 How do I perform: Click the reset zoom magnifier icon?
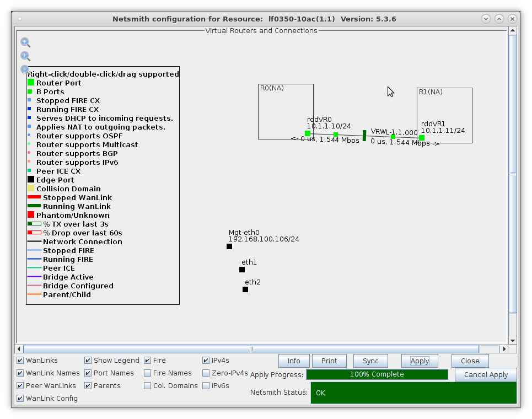coord(25,56)
